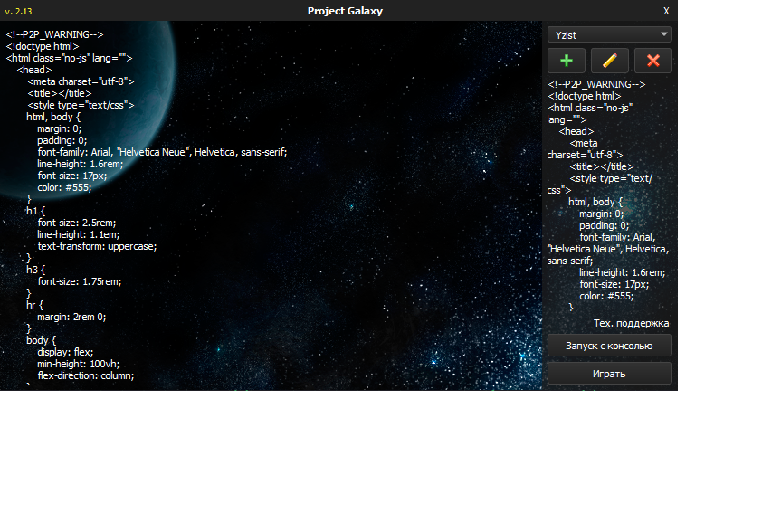Click the P2P_WARNING comment in the main panel
Image resolution: width=781 pixels, height=532 pixels.
coord(54,34)
